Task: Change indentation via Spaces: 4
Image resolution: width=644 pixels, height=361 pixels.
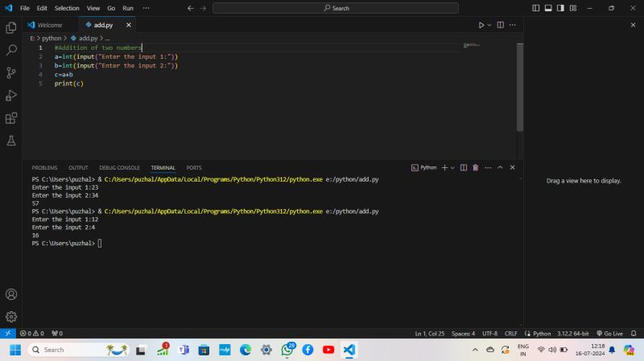Action: tap(464, 334)
